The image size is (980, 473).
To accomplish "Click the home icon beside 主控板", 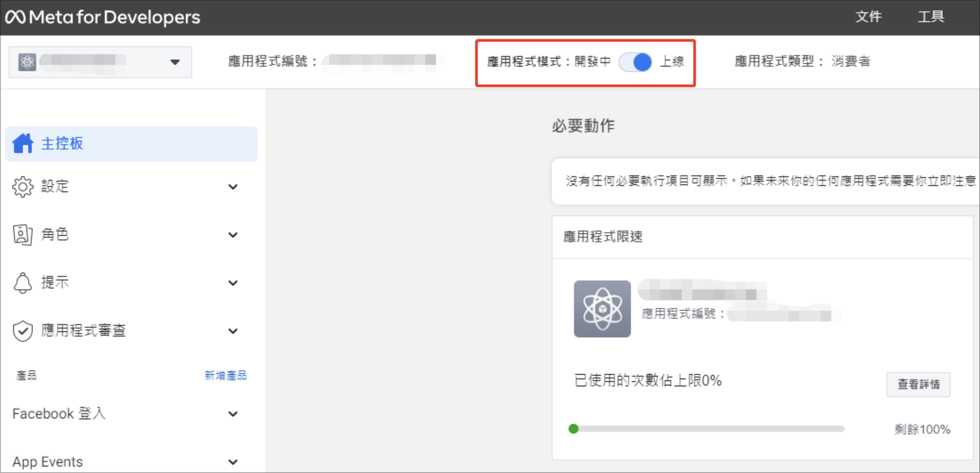I will click(x=23, y=143).
